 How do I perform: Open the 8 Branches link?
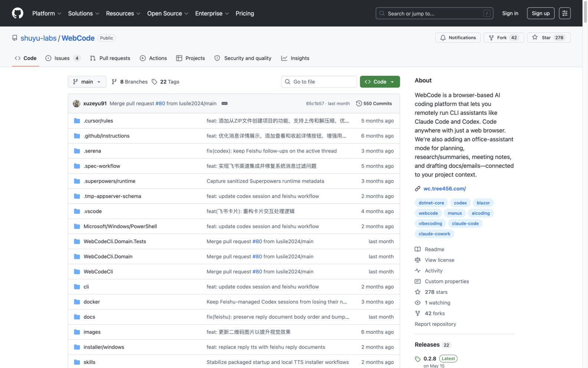pyautogui.click(x=129, y=82)
